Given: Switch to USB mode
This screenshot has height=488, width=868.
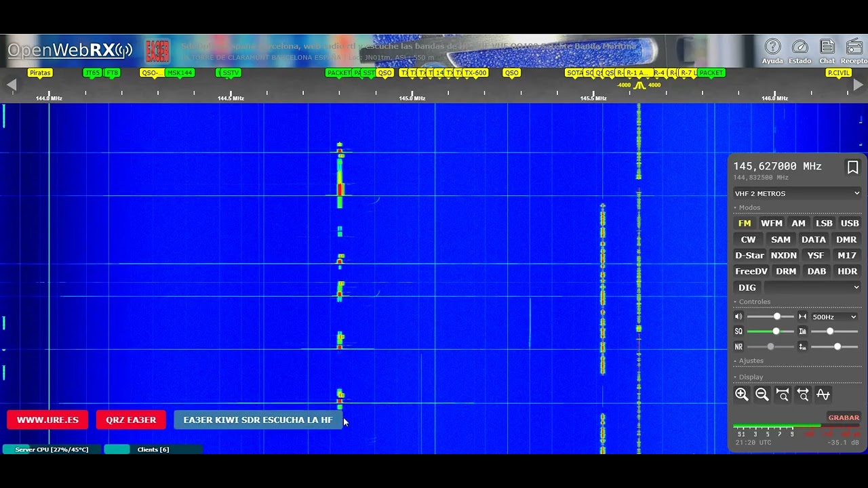Looking at the screenshot, I should point(850,224).
